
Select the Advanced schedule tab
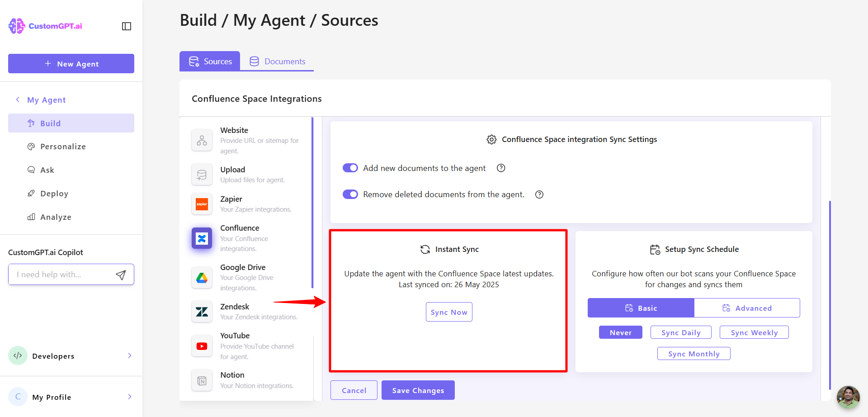(x=747, y=308)
